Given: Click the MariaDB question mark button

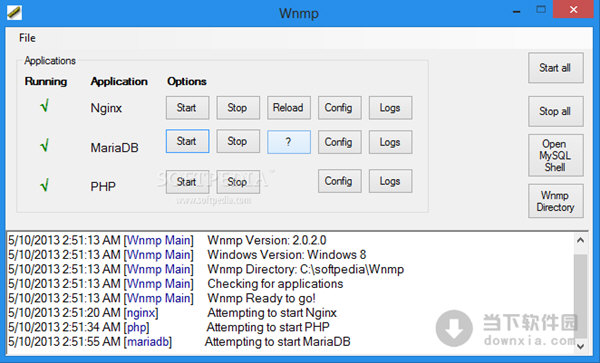Looking at the screenshot, I should click(x=289, y=142).
